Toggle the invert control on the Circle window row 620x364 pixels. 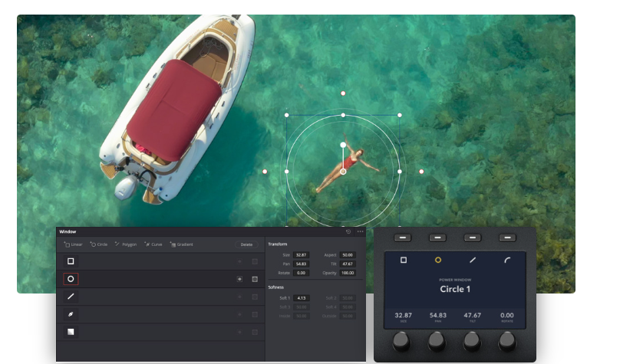click(239, 279)
